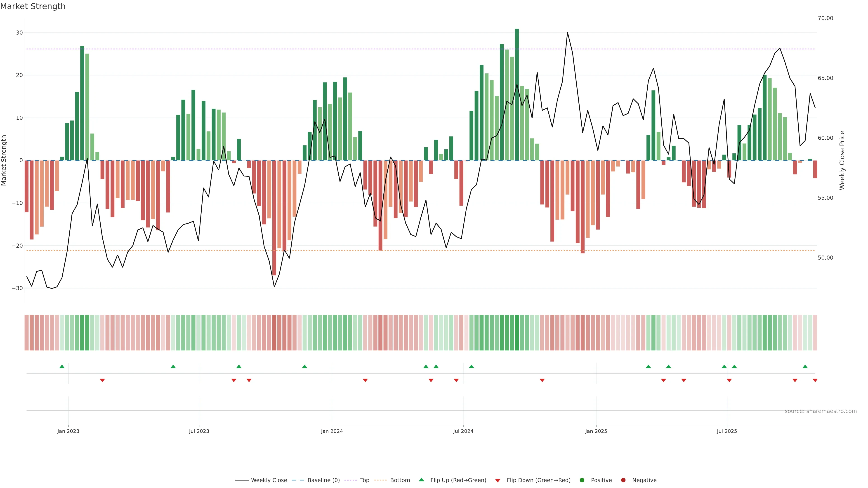Click the dark red Negative circle legend icon
This screenshot has height=488, width=868.
pos(623,480)
